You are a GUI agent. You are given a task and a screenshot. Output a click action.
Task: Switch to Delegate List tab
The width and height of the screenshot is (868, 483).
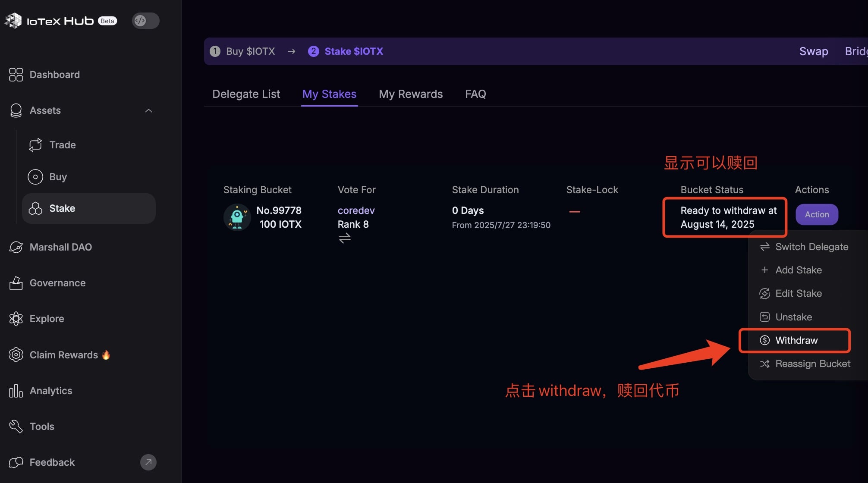[246, 94]
